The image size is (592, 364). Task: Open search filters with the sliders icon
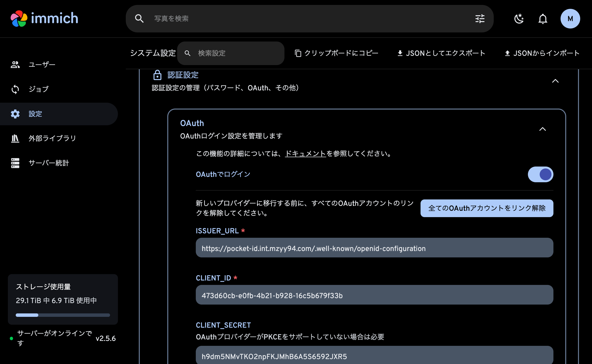tap(480, 18)
